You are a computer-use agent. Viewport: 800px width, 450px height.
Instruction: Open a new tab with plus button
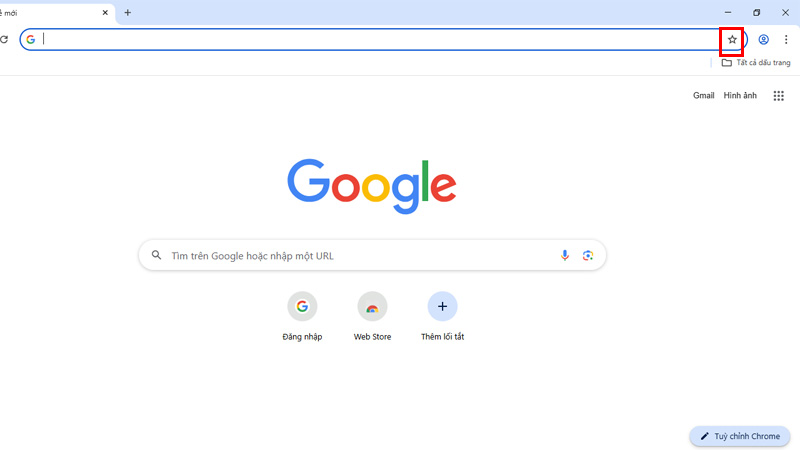[128, 12]
